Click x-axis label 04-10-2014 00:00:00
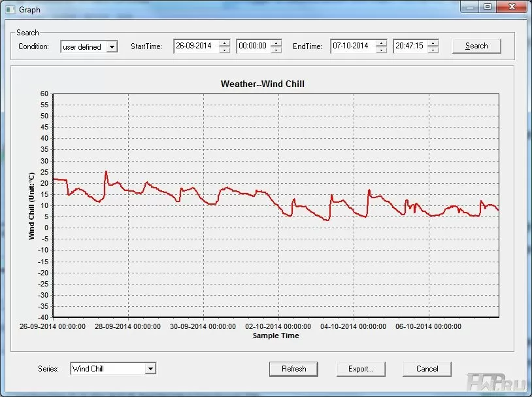The image size is (532, 397). coord(353,326)
